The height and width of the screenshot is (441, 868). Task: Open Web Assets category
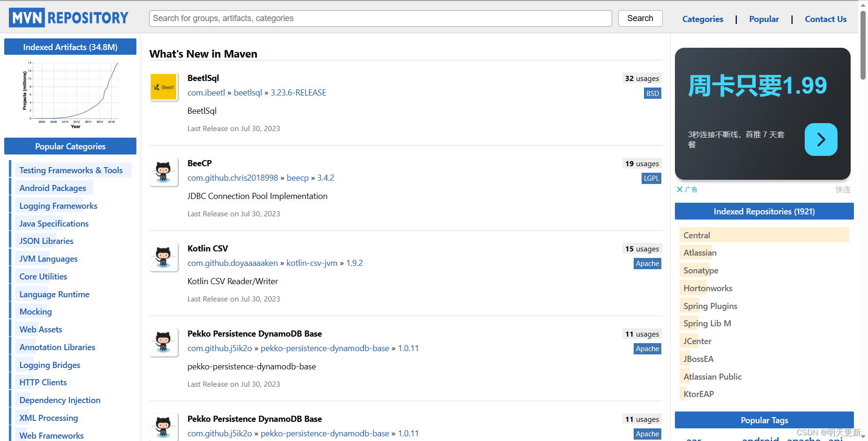[x=41, y=330]
